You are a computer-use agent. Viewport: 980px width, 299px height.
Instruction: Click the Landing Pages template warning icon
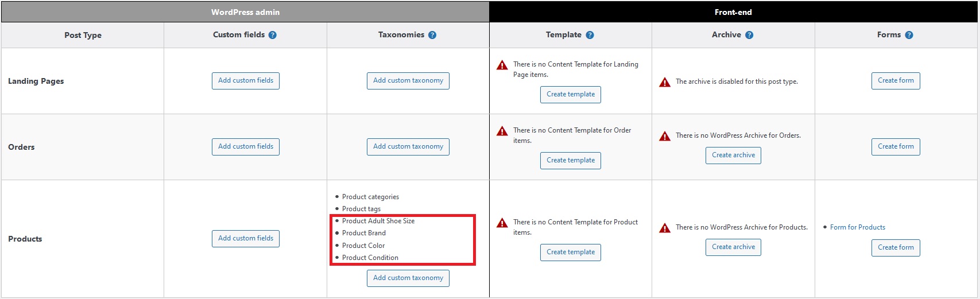pos(502,65)
